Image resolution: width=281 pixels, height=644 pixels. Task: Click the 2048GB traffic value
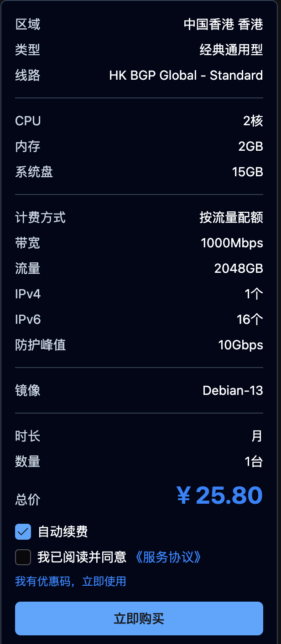239,268
